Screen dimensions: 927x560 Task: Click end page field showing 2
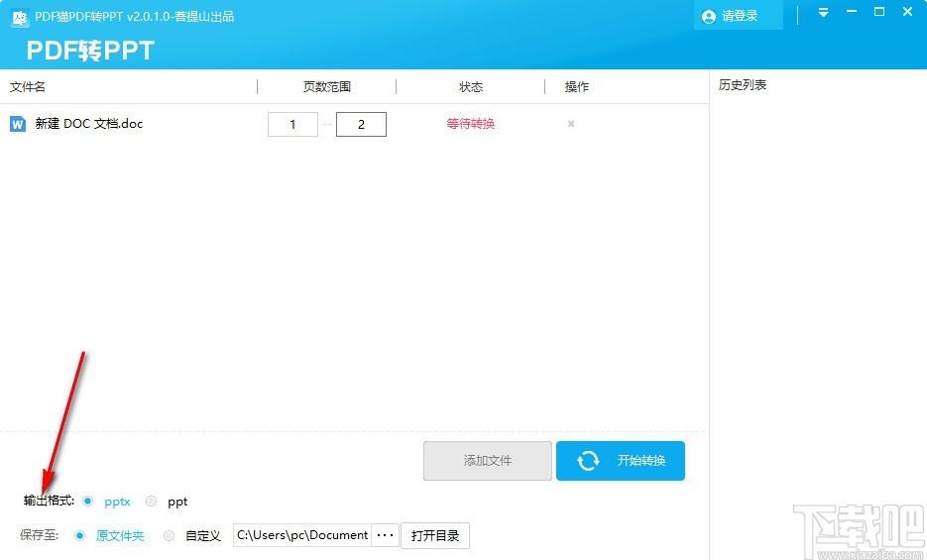click(361, 125)
